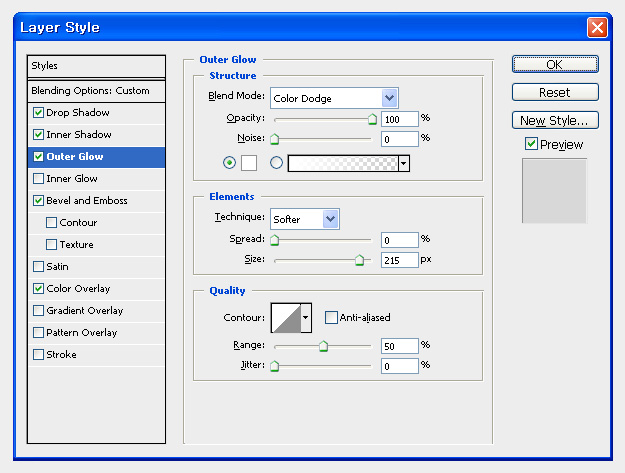Uncheck the Drop Shadow effect
This screenshot has height=473, width=625.
coord(38,112)
